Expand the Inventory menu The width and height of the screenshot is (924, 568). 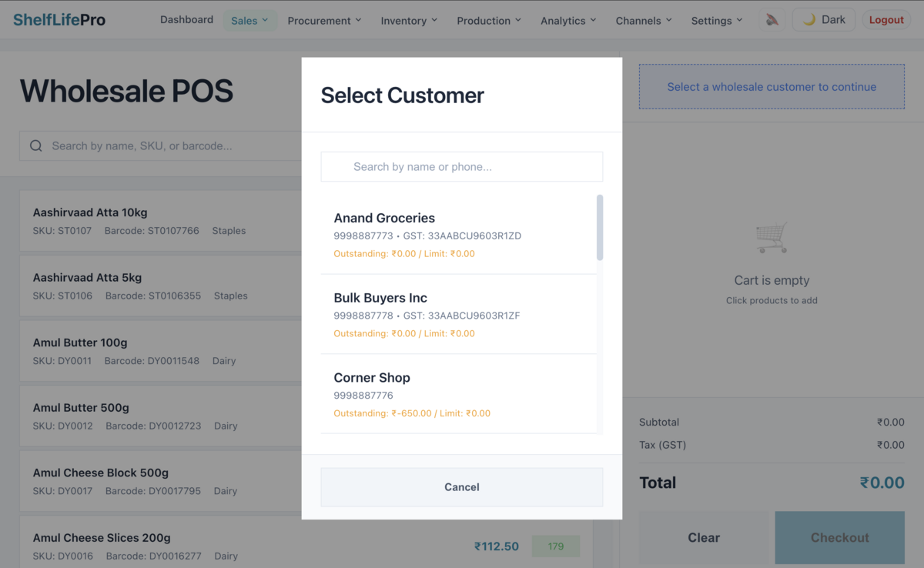click(x=409, y=20)
